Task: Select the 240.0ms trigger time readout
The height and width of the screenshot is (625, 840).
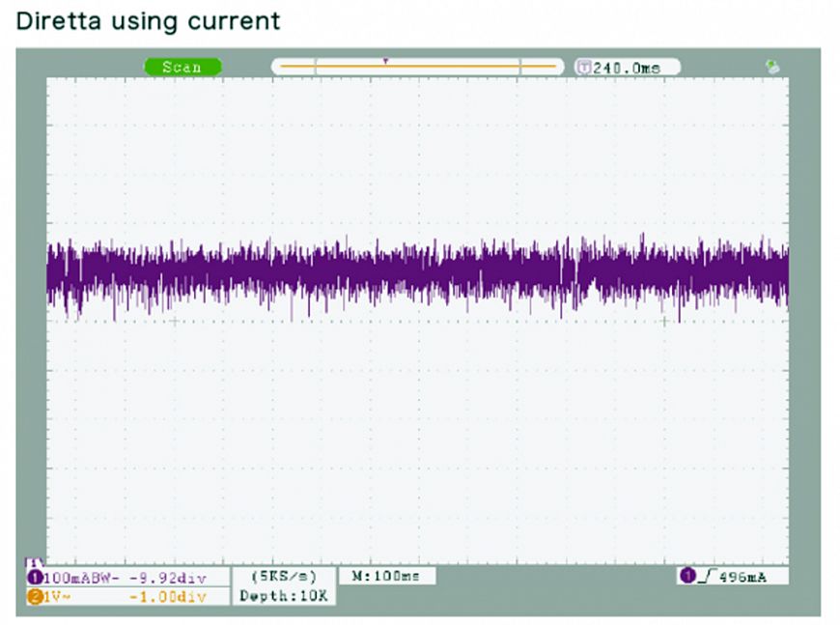Action: (633, 67)
